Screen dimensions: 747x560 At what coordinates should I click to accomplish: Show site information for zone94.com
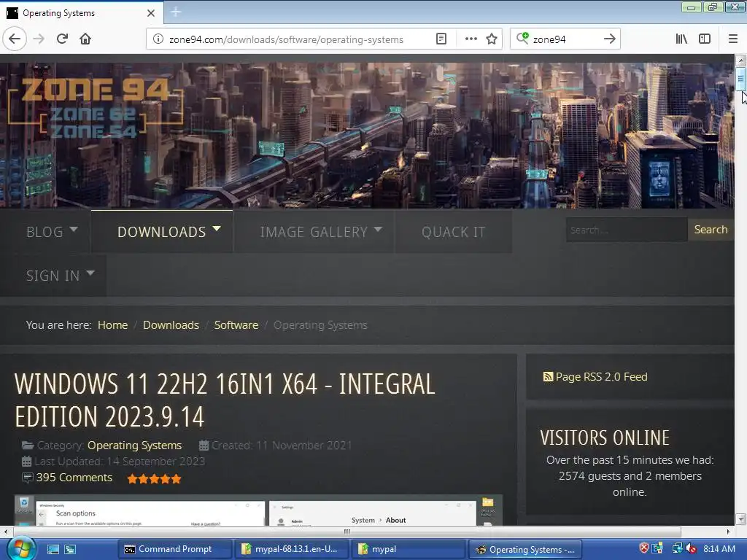[158, 39]
